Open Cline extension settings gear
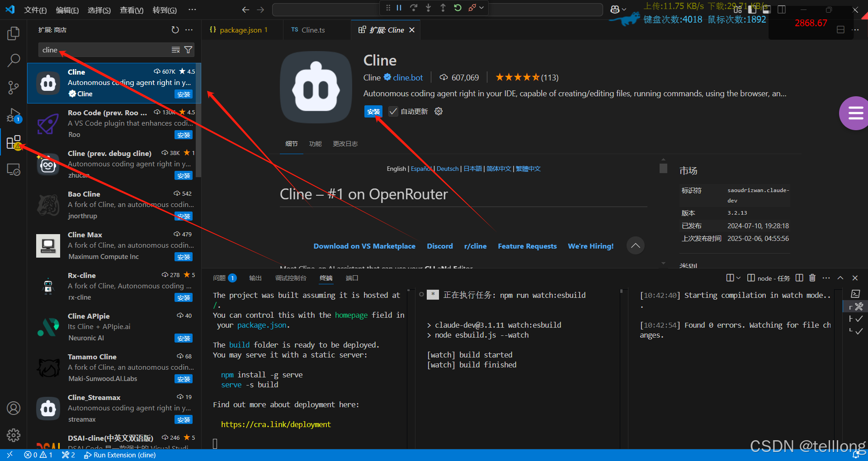This screenshot has width=868, height=461. pyautogui.click(x=439, y=111)
